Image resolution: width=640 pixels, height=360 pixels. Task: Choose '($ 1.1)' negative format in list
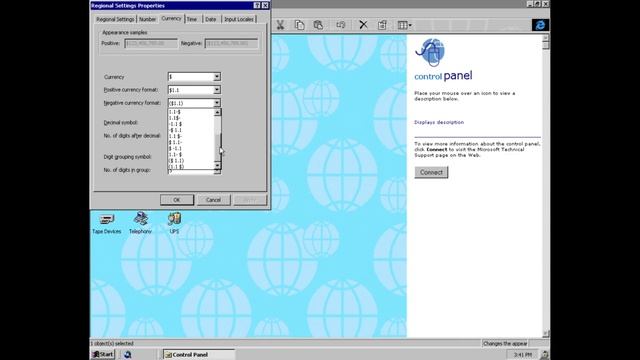pos(191,161)
